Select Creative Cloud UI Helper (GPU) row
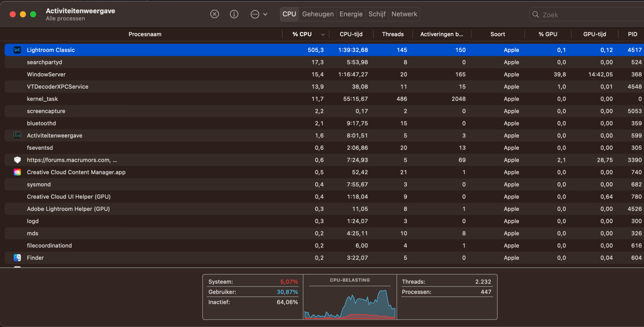Viewport: 644px width, 327px height. (x=324, y=197)
